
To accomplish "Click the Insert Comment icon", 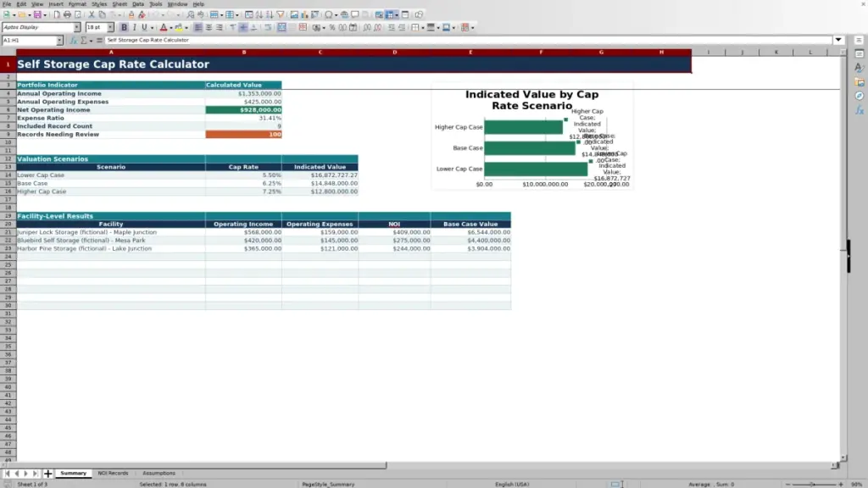I will point(355,15).
